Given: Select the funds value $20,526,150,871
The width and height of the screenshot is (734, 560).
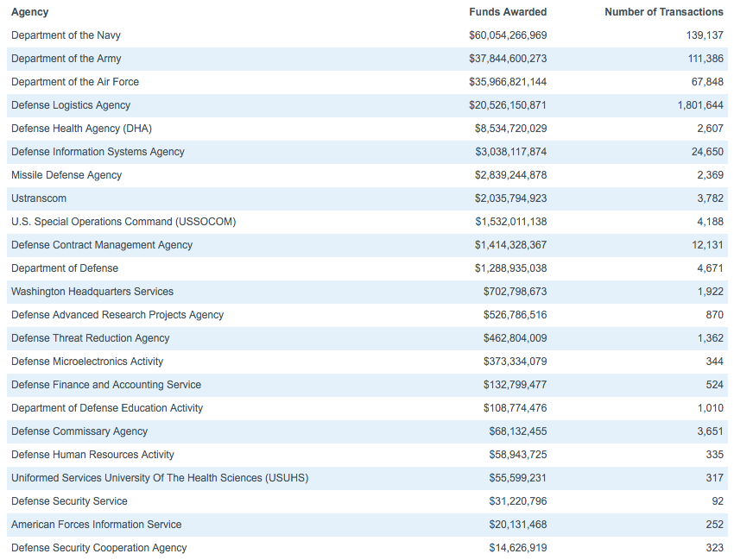Looking at the screenshot, I should (x=508, y=105).
